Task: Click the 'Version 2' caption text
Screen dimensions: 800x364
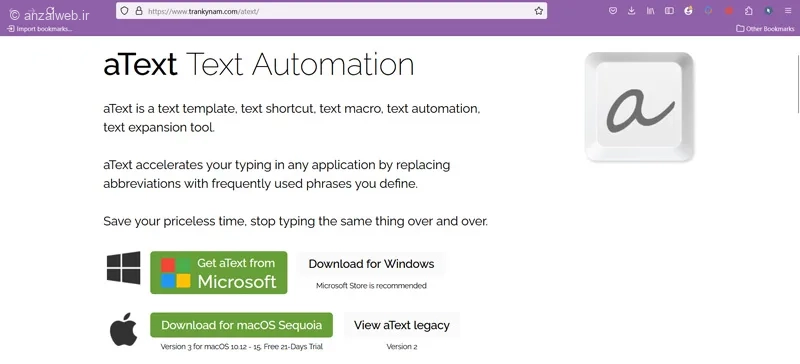Action: coord(402,347)
